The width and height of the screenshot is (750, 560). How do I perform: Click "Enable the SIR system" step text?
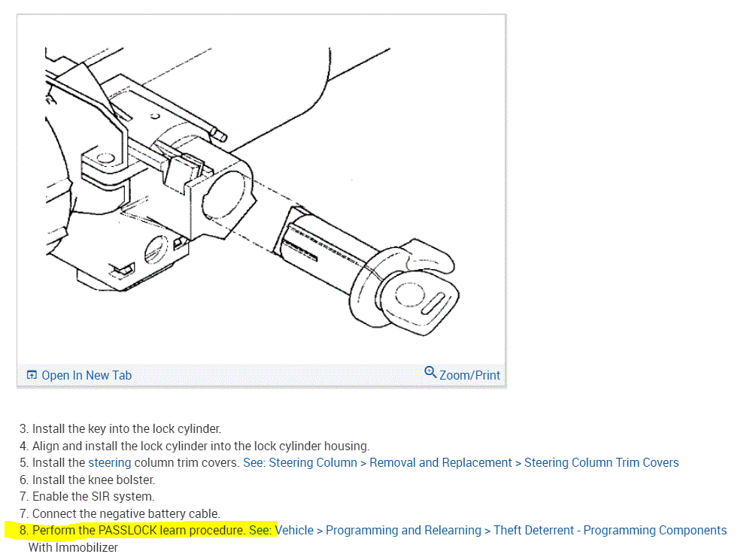tap(87, 497)
